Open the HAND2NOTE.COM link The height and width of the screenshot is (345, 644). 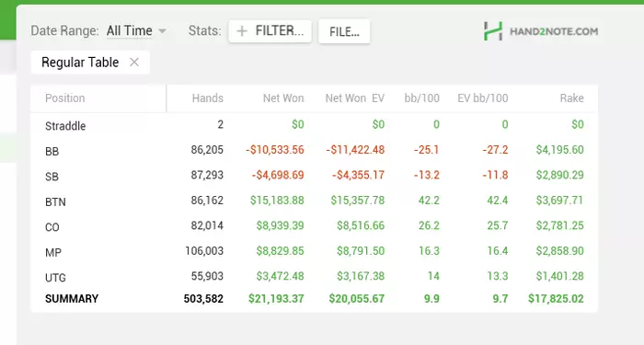(554, 31)
